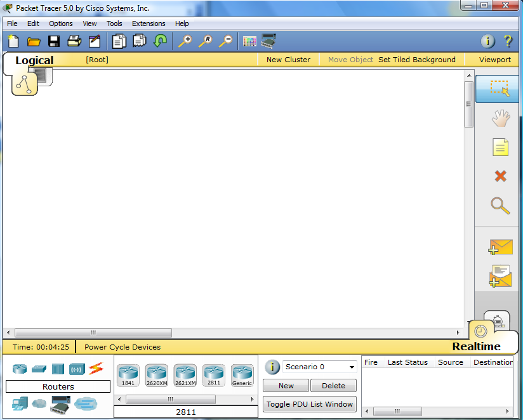This screenshot has width=523, height=420.
Task: Choose the Connections lightning bolt category
Action: pos(96,369)
